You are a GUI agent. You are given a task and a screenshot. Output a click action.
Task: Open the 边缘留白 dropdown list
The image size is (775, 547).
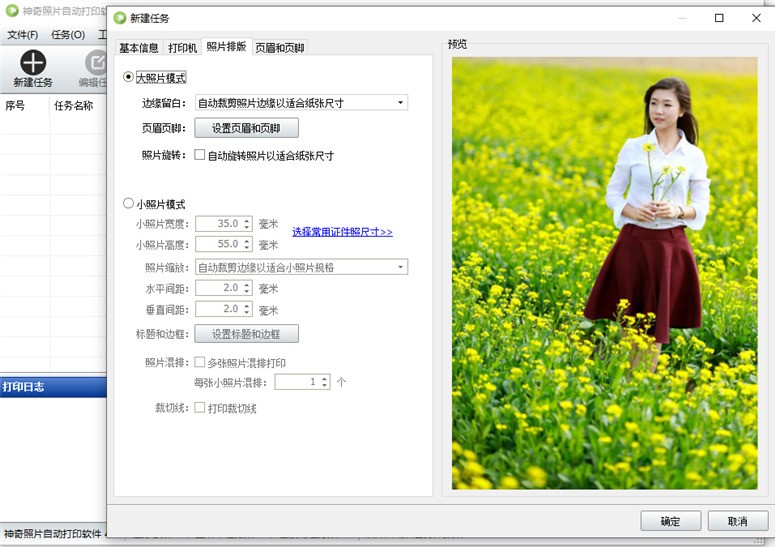[301, 103]
